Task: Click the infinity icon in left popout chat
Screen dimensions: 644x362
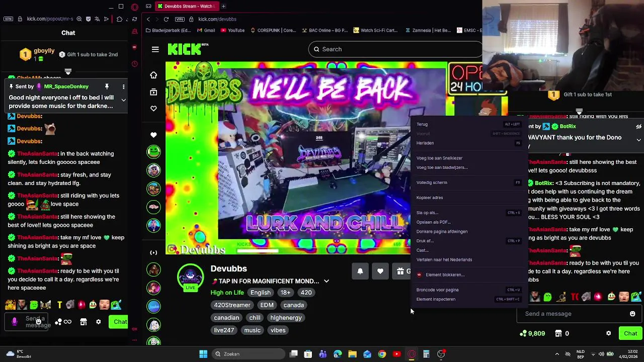Action: [67, 322]
